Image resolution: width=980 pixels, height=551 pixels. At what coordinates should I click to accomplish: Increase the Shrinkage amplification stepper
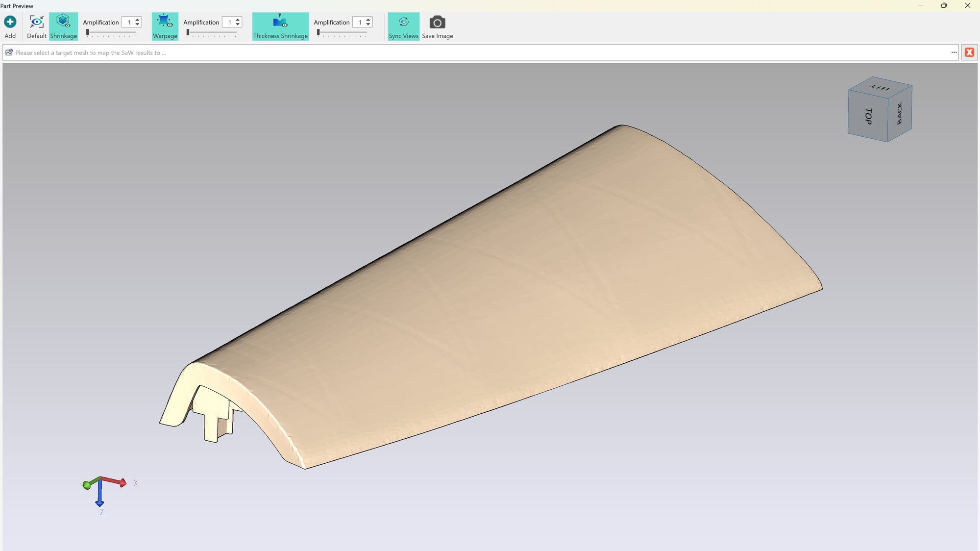(x=138, y=20)
